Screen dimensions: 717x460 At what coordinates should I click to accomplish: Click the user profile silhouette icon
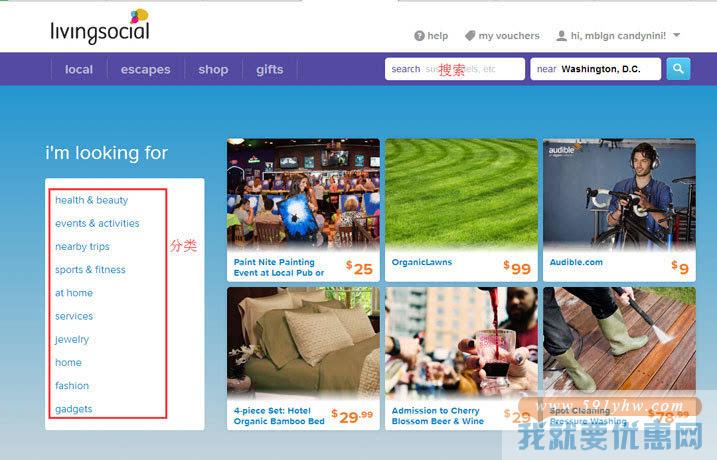pos(561,36)
